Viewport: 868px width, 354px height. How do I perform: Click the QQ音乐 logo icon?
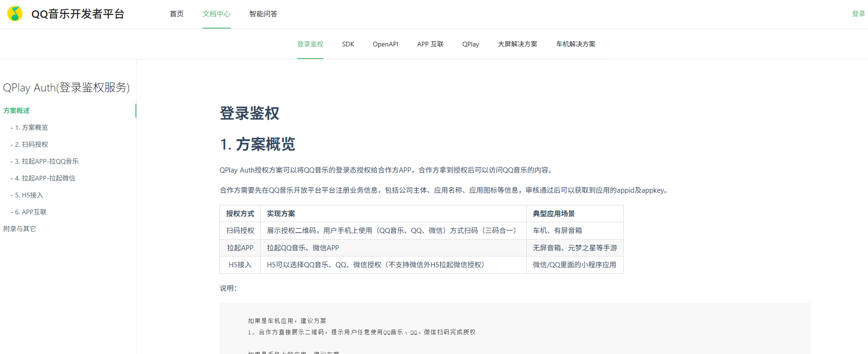(15, 14)
